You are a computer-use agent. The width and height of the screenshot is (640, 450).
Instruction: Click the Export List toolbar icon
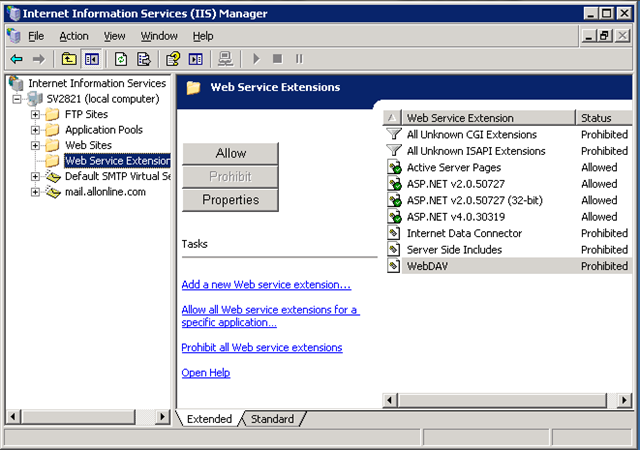coord(144,59)
